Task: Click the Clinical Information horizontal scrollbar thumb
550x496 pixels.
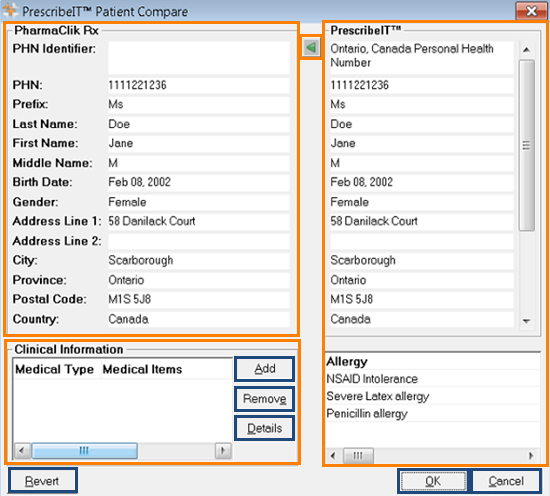Action: pyautogui.click(x=84, y=450)
